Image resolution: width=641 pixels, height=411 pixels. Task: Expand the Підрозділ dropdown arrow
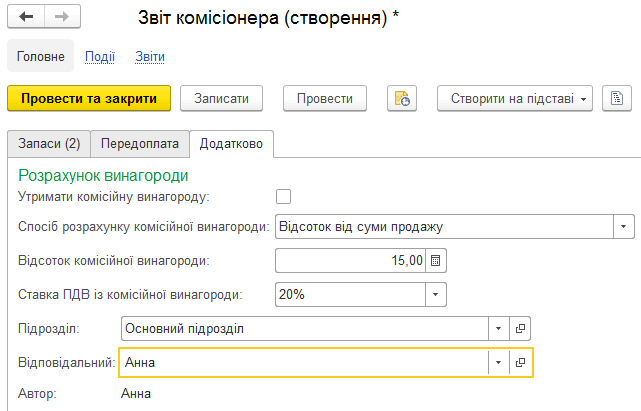(499, 328)
